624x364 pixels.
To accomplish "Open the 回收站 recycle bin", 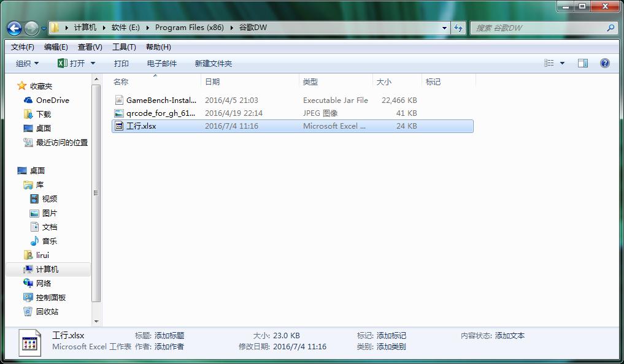I will point(49,311).
